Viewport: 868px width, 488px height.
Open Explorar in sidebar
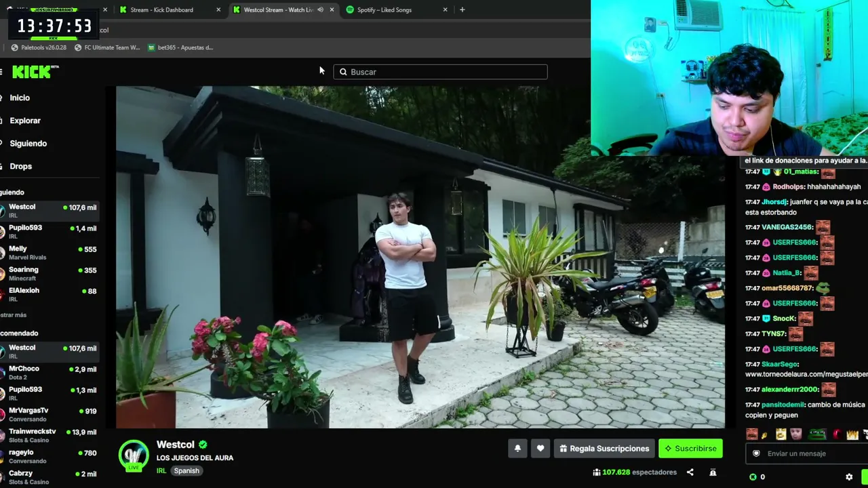(25, 121)
